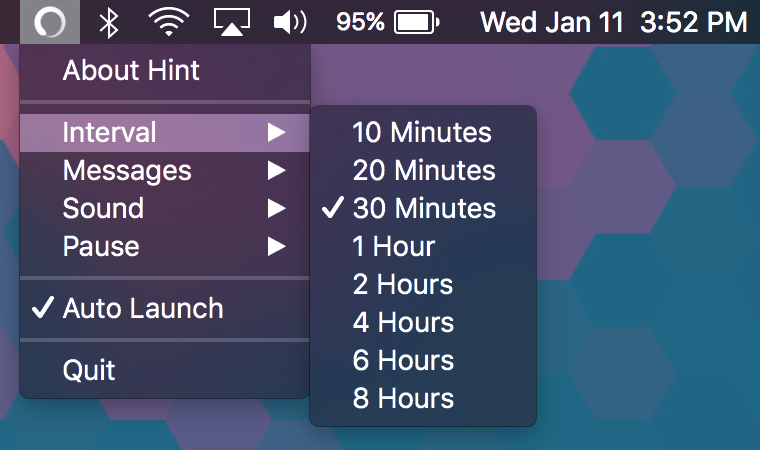Open About Hint
The image size is (760, 450).
click(x=165, y=70)
